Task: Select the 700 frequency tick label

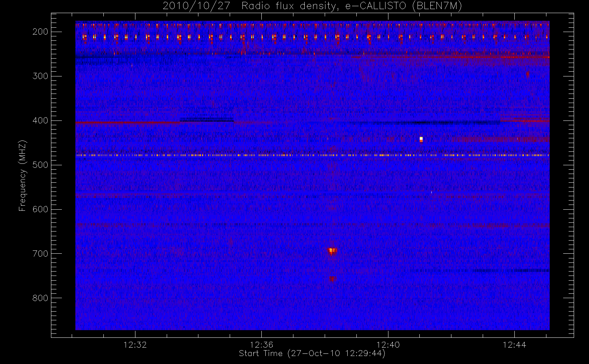Action: tap(40, 254)
